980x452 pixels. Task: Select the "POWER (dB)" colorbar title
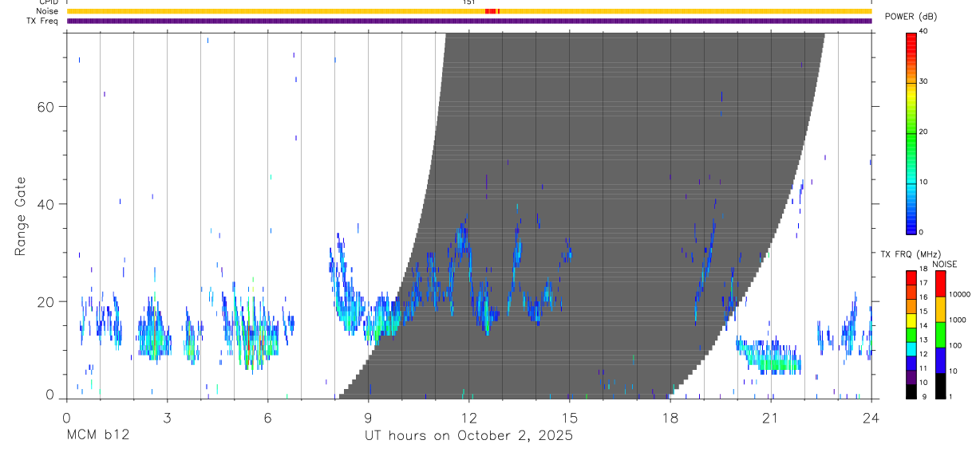[911, 17]
